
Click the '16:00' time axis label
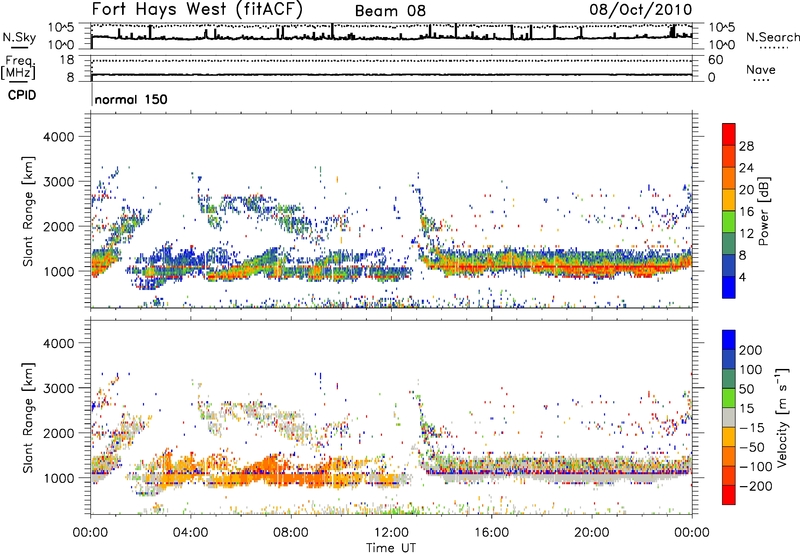click(491, 533)
